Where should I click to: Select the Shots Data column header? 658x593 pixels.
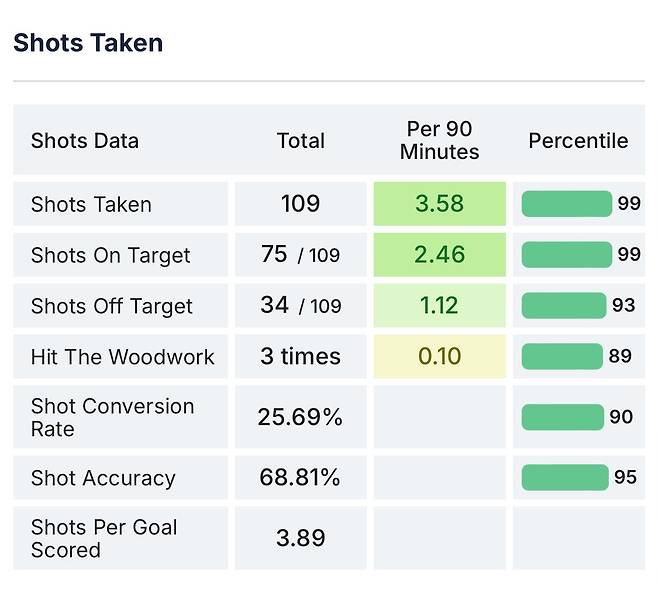(x=85, y=141)
